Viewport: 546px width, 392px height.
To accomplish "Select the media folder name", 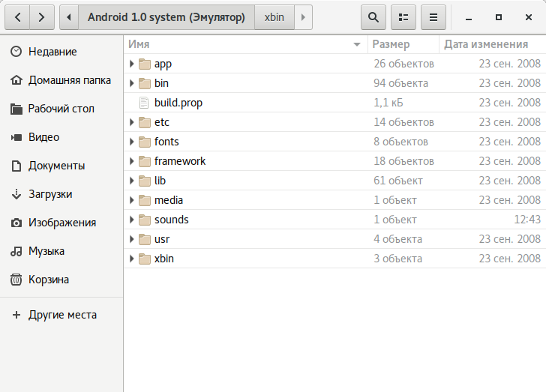I will (x=169, y=200).
